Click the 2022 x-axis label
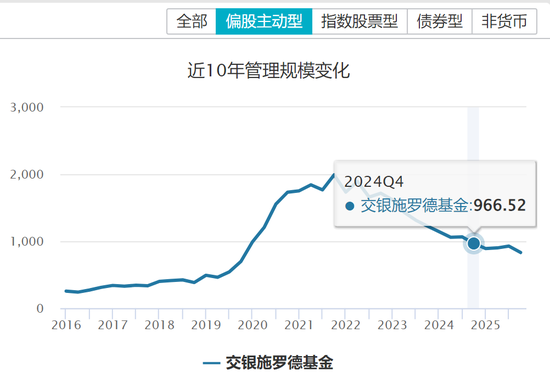 pos(346,325)
